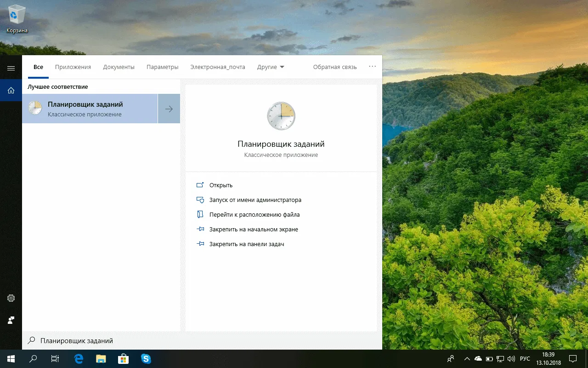The height and width of the screenshot is (368, 588).
Task: Open the clock showing 18:39 13.10.2018
Action: click(548, 359)
